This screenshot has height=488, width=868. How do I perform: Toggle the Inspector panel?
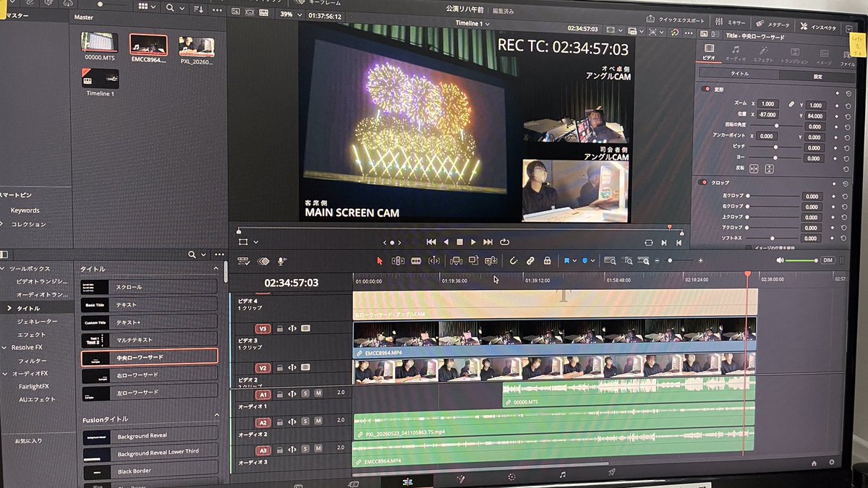pos(818,26)
